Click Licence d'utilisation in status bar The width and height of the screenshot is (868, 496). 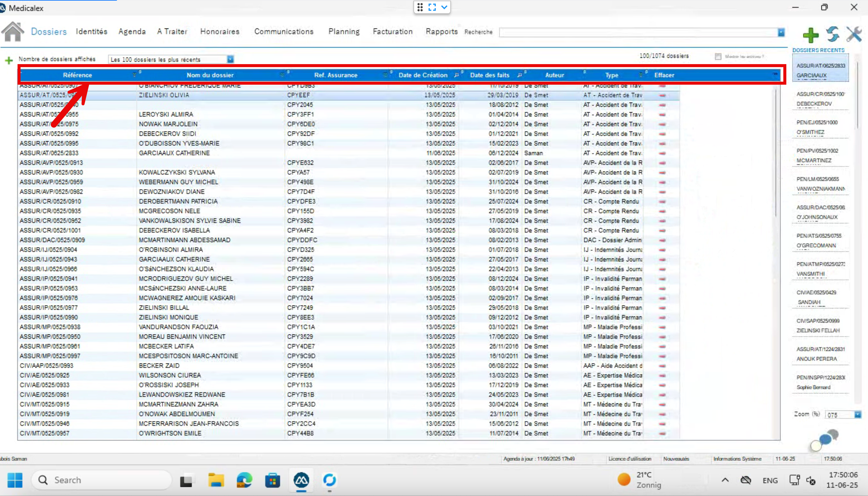click(x=630, y=459)
